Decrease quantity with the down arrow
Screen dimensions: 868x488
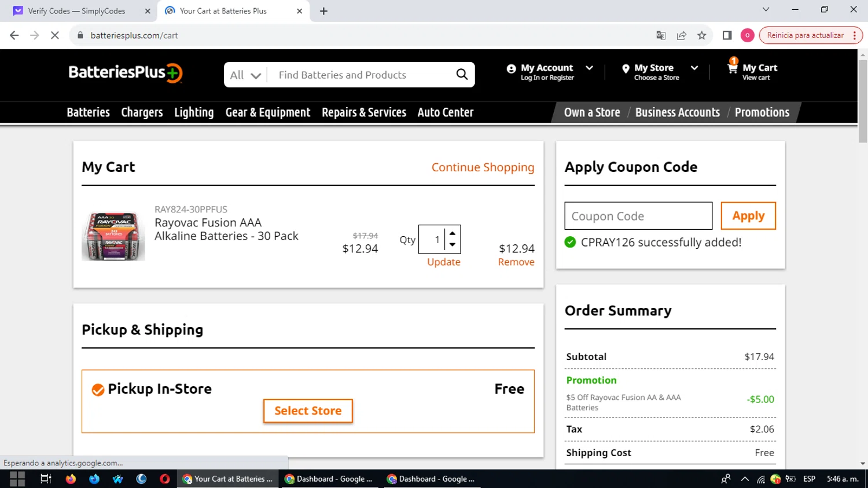(453, 245)
